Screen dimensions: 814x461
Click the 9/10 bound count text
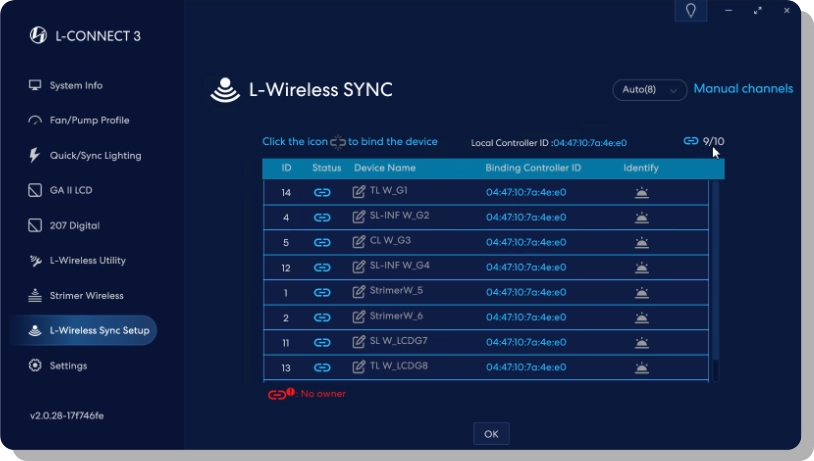pyautogui.click(x=713, y=141)
